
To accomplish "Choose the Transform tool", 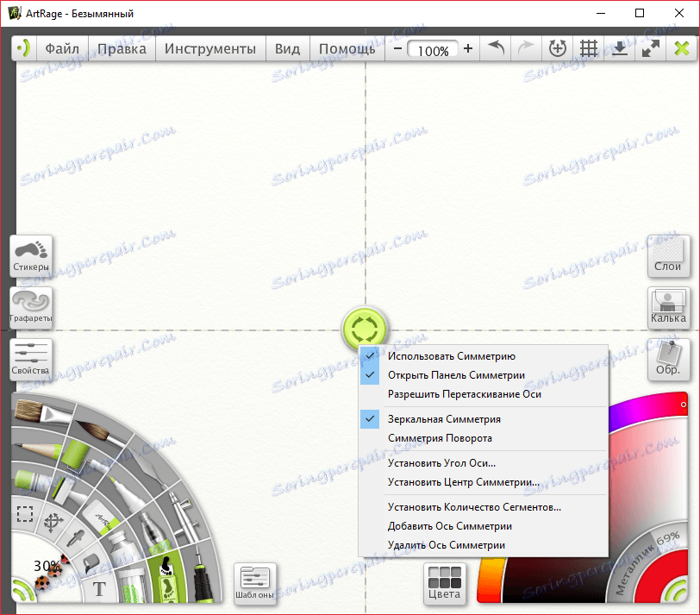I will coord(53,523).
